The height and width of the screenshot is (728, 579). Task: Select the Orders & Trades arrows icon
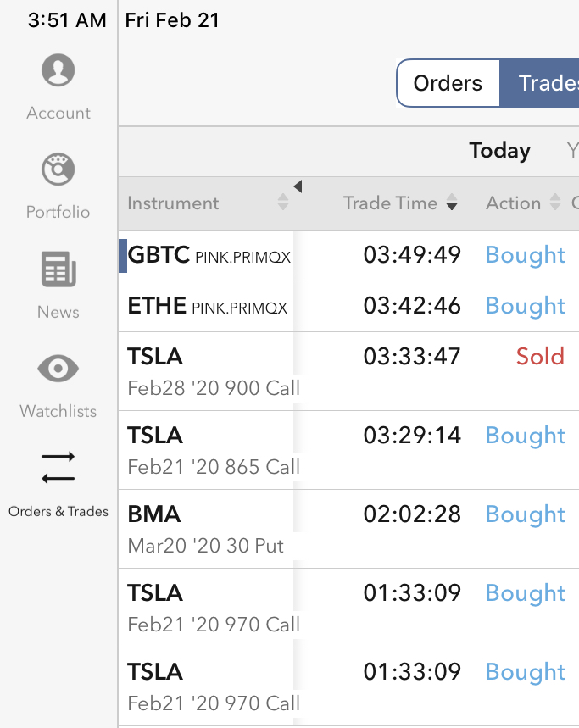[x=58, y=468]
